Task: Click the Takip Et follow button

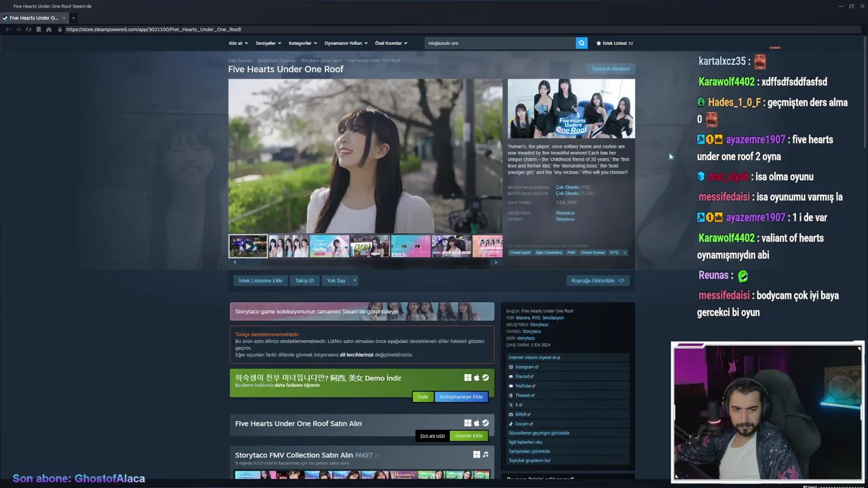Action: click(x=304, y=281)
